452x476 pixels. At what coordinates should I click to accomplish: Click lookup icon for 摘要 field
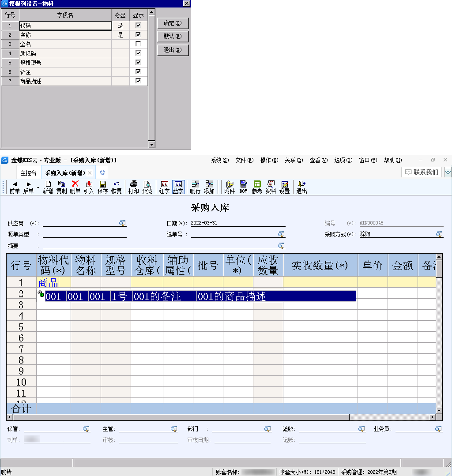click(x=281, y=246)
